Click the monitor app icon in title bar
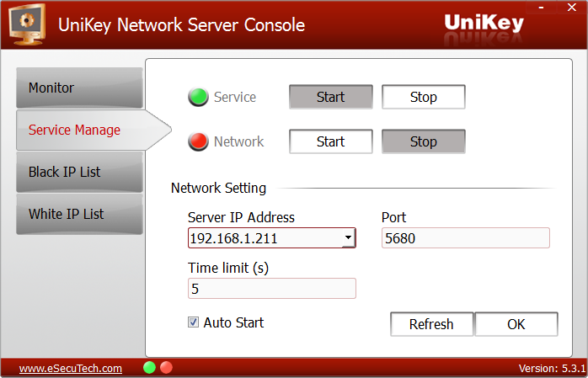The height and width of the screenshot is (378, 588). [27, 24]
